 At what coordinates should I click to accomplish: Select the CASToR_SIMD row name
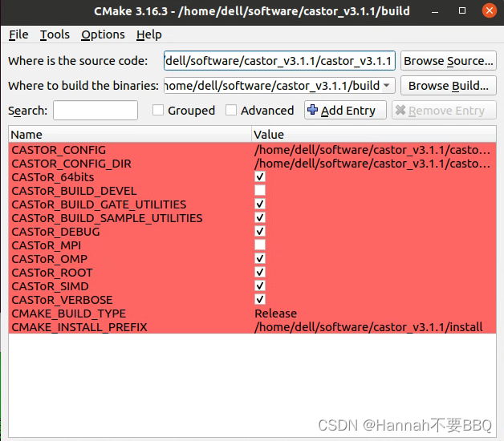point(50,286)
